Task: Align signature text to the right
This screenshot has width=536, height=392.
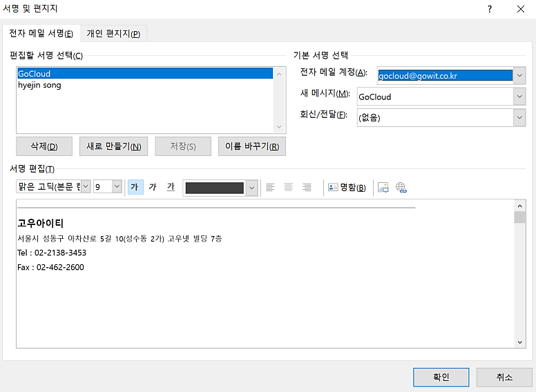Action: point(307,187)
